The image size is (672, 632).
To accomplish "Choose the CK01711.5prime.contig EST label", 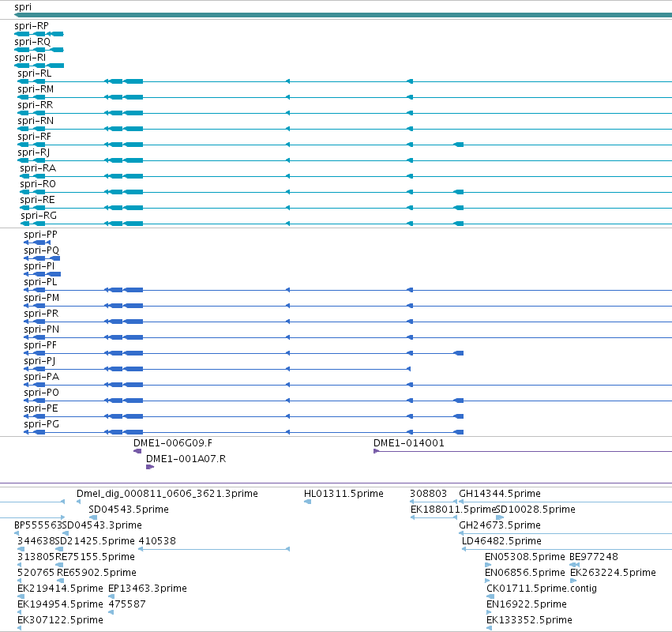I will pos(542,589).
